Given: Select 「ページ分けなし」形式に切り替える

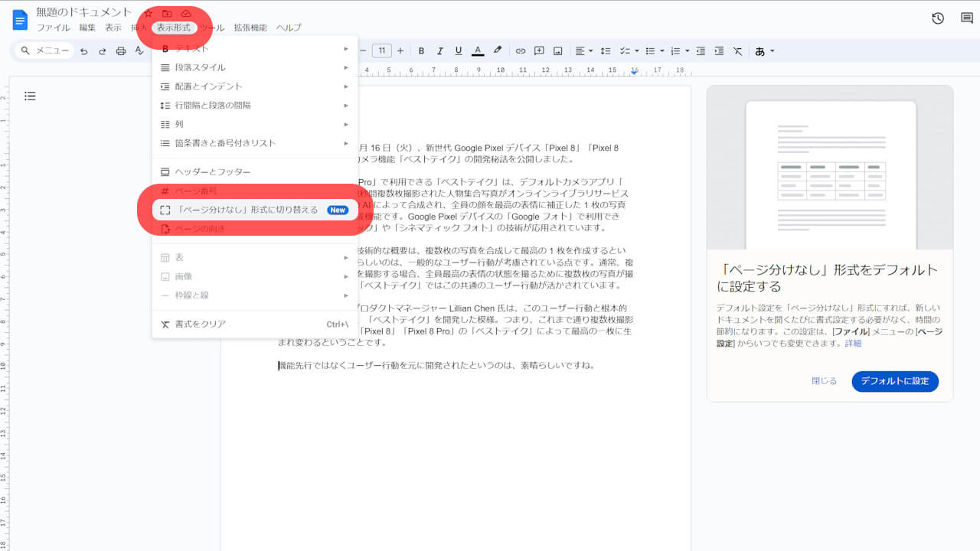Looking at the screenshot, I should click(x=255, y=210).
